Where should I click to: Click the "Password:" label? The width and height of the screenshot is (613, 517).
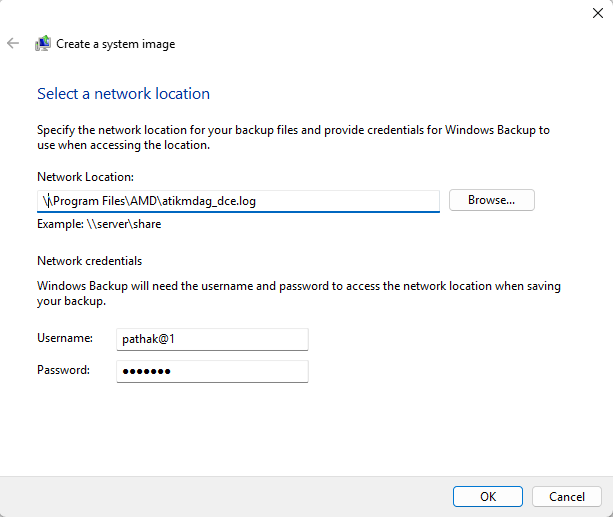tap(64, 370)
